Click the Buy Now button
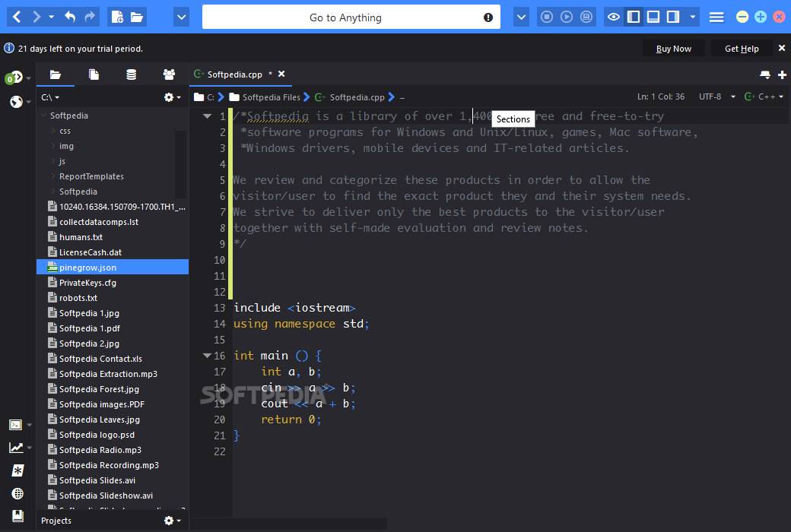Image resolution: width=791 pixels, height=532 pixels. [673, 49]
